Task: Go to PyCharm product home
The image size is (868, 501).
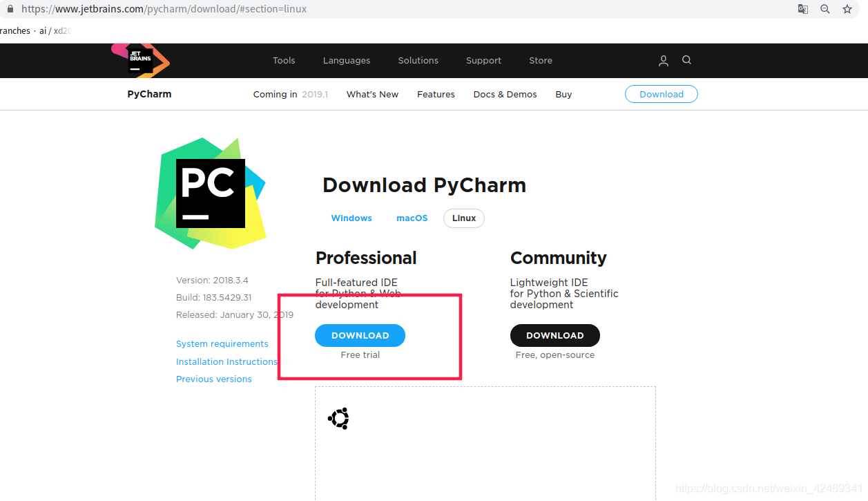Action: 149,94
